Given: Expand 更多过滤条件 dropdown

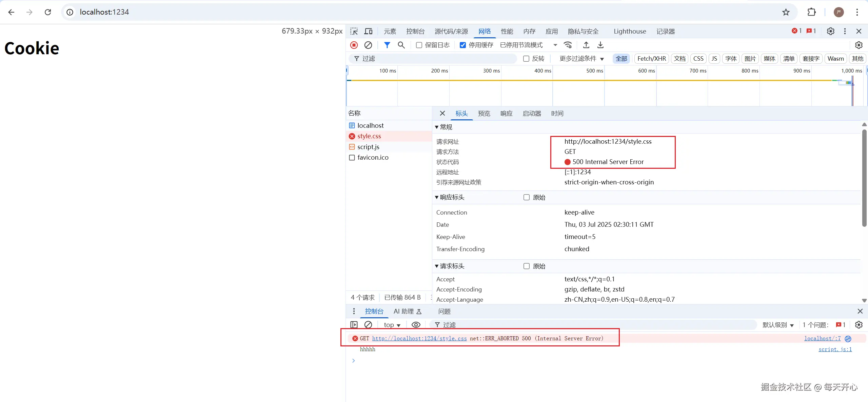Looking at the screenshot, I should (581, 59).
